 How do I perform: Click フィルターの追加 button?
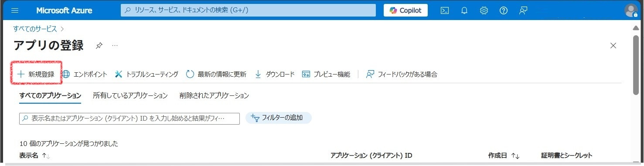tap(279, 118)
